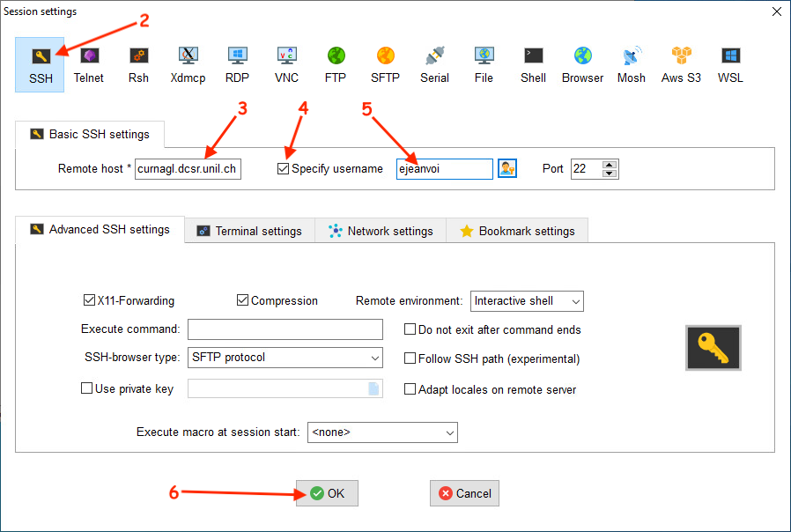791x532 pixels.
Task: Click into the Remote host field
Action: coord(188,169)
